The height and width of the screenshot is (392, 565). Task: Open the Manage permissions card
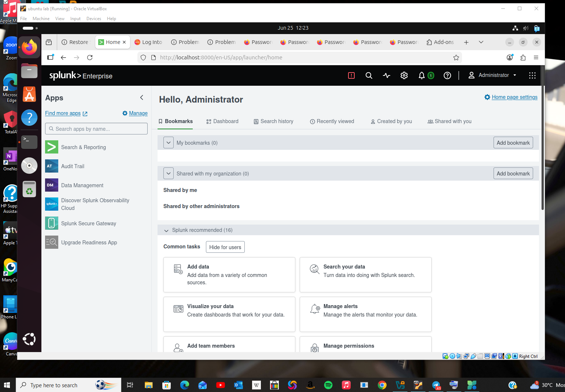[x=365, y=344]
